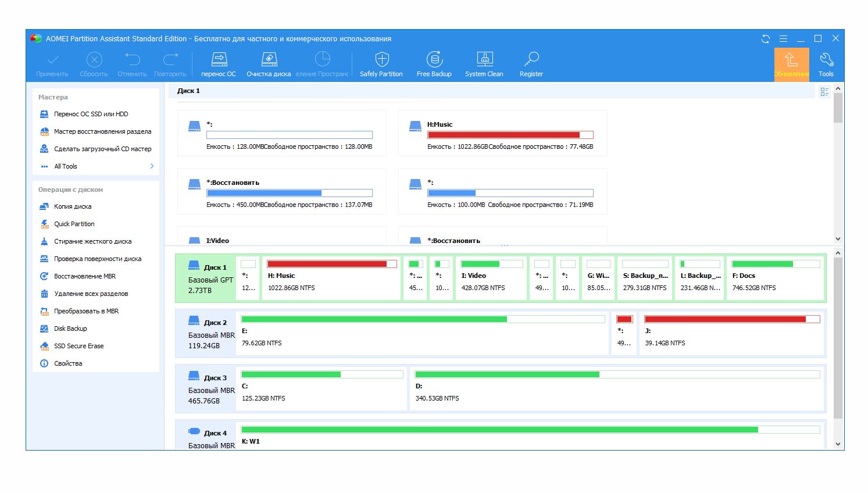
Task: Open the hamburger menu in title bar
Action: point(783,39)
